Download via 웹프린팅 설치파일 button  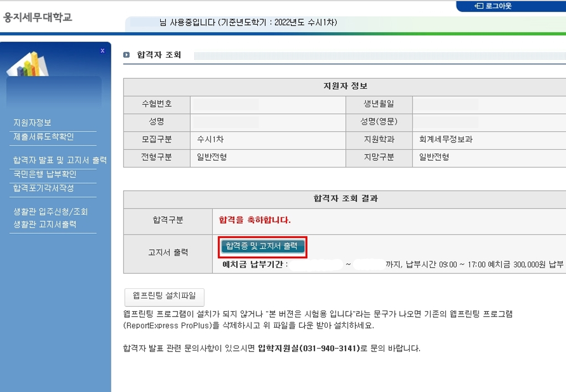point(160,295)
